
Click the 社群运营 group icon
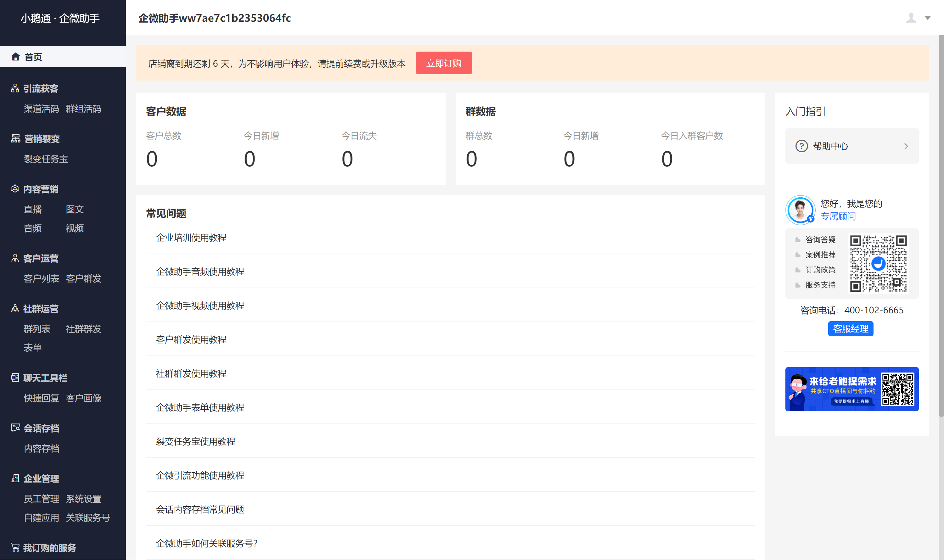[x=15, y=308]
